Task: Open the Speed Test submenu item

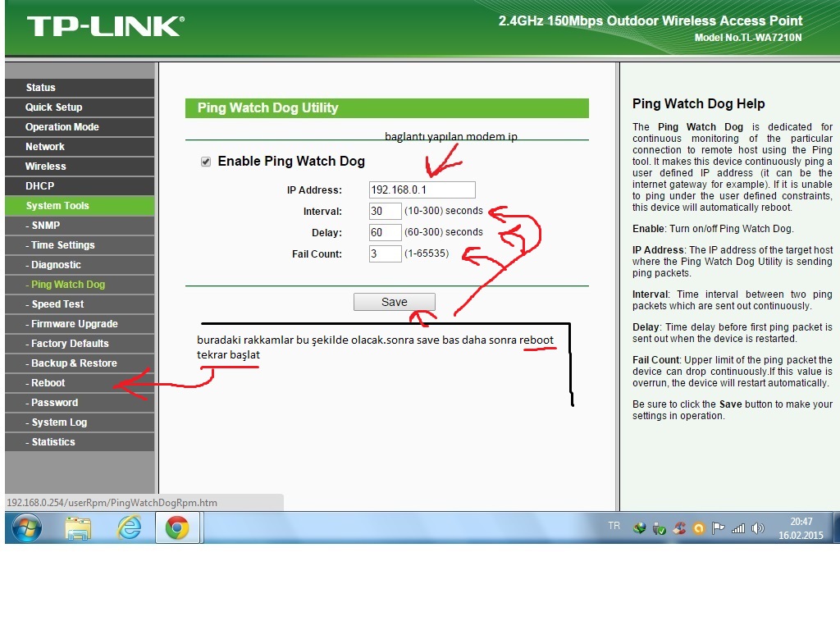Action: click(80, 304)
